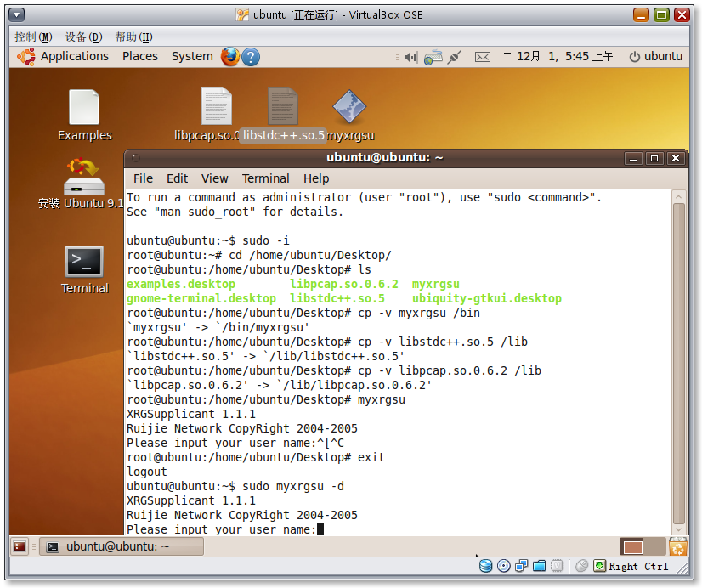Click the terminal scrollbar up arrow
This screenshot has height=588, width=702.
(679, 197)
